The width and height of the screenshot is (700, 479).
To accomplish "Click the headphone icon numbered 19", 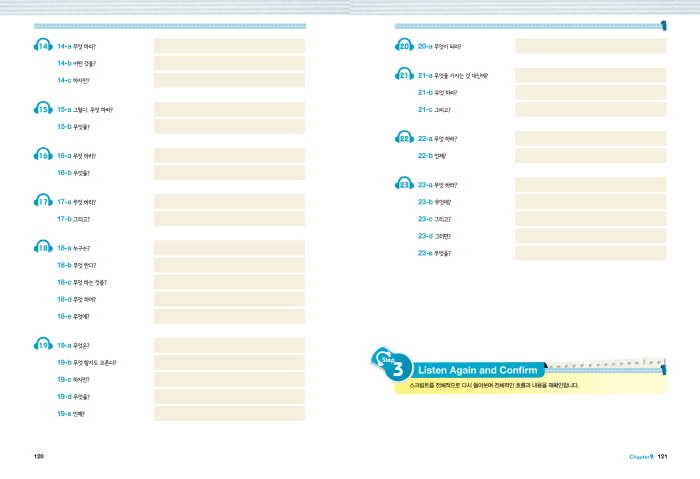I will [43, 345].
